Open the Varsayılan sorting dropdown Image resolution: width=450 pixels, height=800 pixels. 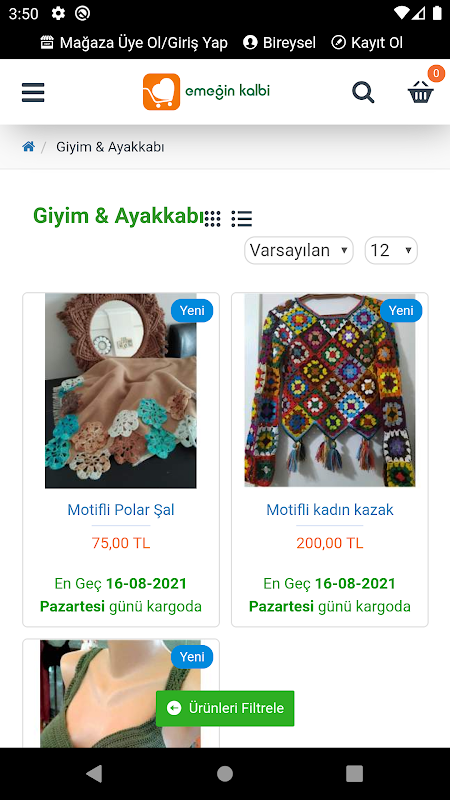pyautogui.click(x=299, y=251)
